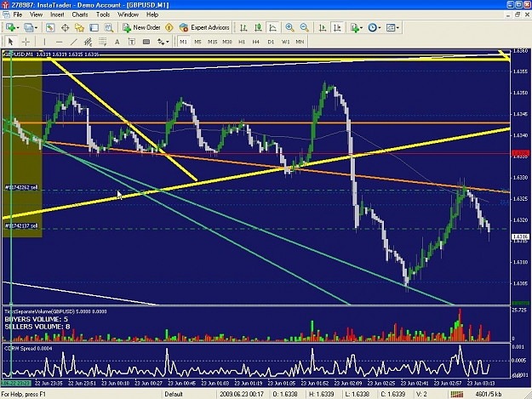The width and height of the screenshot is (532, 399).
Task: Click the SELLERS VOLUME: 8 label
Action: (37, 327)
